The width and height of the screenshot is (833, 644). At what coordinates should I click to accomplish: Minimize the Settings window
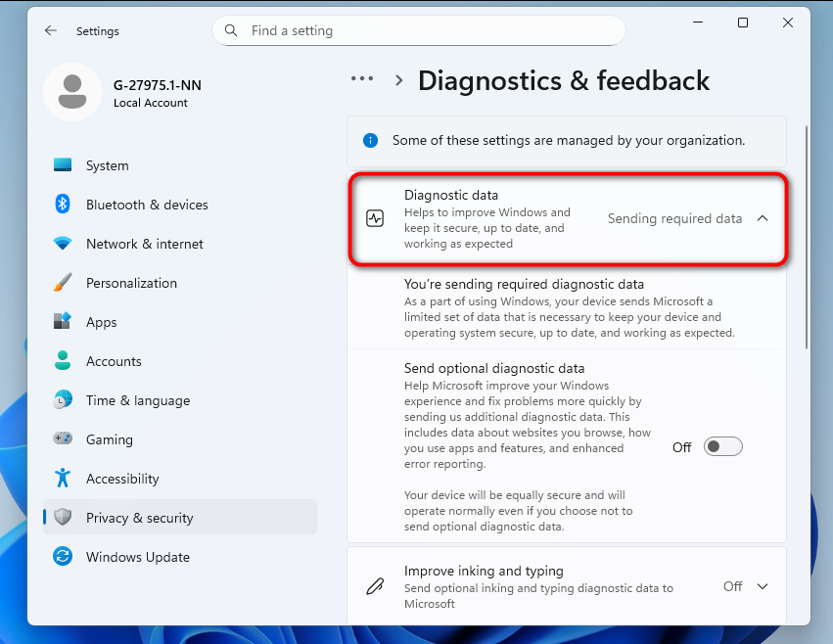pos(698,23)
